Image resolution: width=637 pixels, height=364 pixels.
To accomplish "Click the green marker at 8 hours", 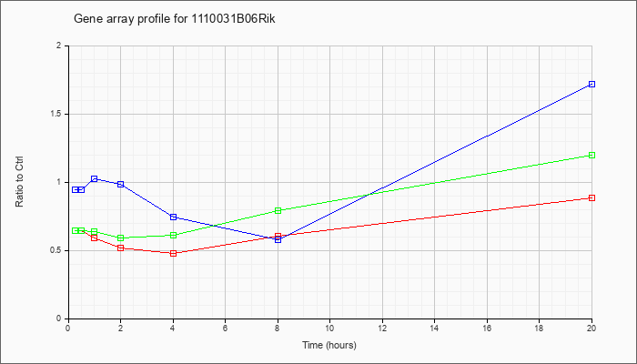I will click(x=278, y=210).
